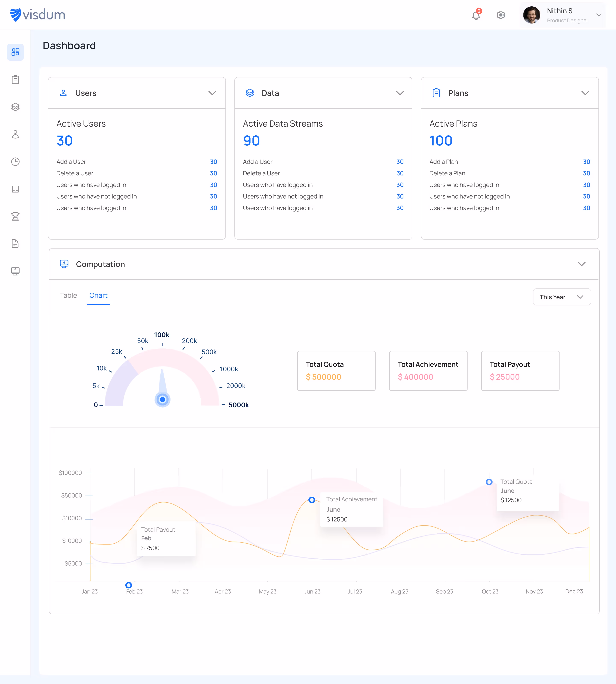Screen dimensions: 616x684
Task: Open the settings gear icon
Action: point(500,15)
